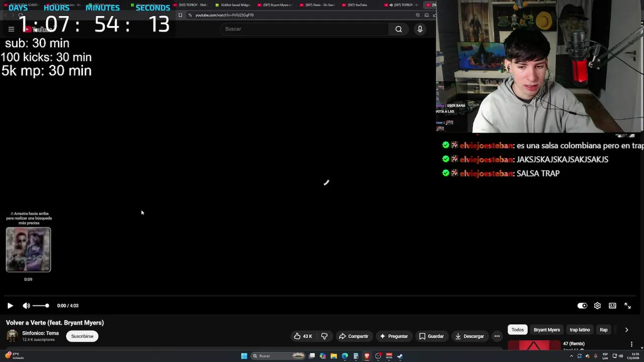Image resolution: width=644 pixels, height=362 pixels.
Task: Click the Preguntar button
Action: click(394, 336)
